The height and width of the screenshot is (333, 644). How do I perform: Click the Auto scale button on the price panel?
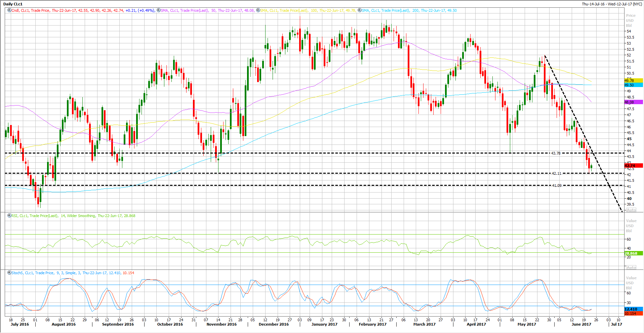(631, 210)
